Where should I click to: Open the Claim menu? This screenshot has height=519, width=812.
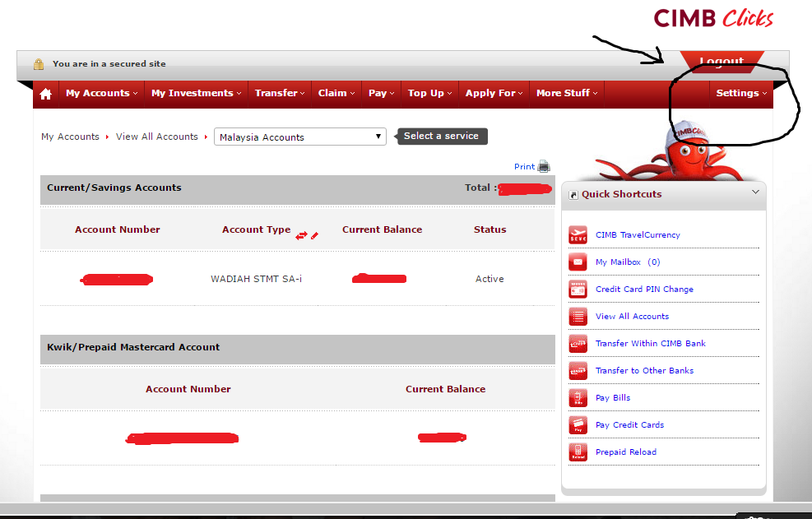pos(336,93)
